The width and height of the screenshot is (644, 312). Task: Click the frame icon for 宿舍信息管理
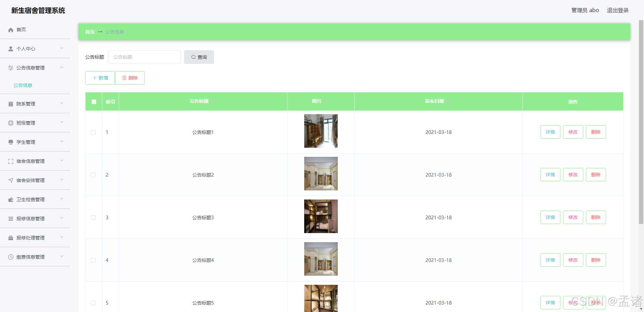pyautogui.click(x=11, y=162)
